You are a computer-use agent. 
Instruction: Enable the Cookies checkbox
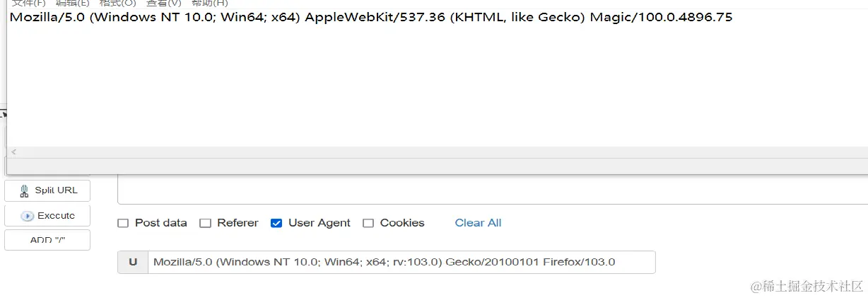click(x=368, y=223)
